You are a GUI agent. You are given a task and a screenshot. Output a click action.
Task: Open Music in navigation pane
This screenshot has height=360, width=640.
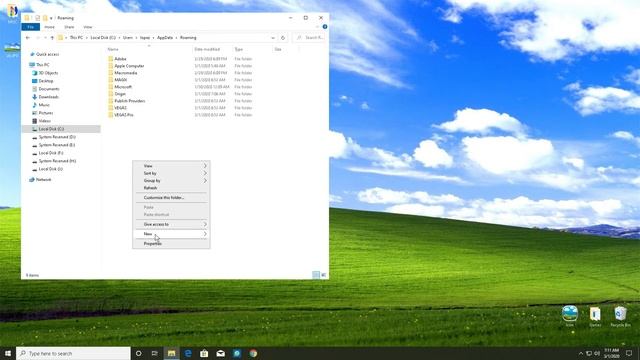click(x=44, y=105)
